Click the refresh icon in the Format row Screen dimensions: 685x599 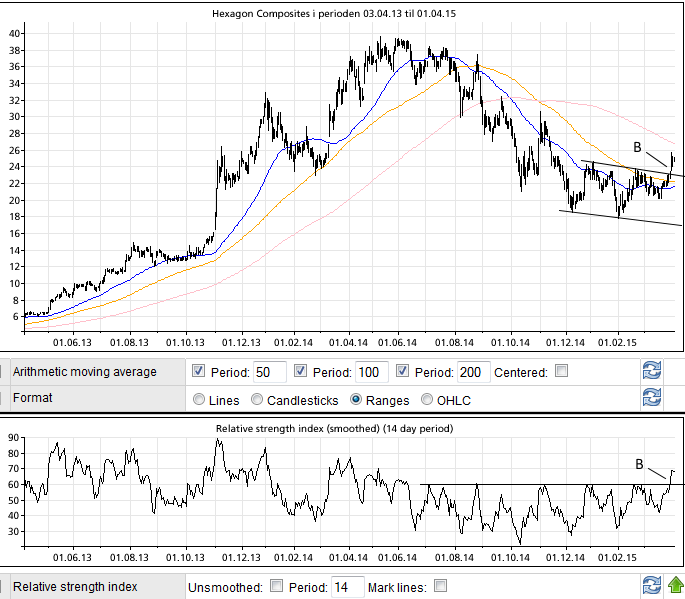tap(651, 398)
